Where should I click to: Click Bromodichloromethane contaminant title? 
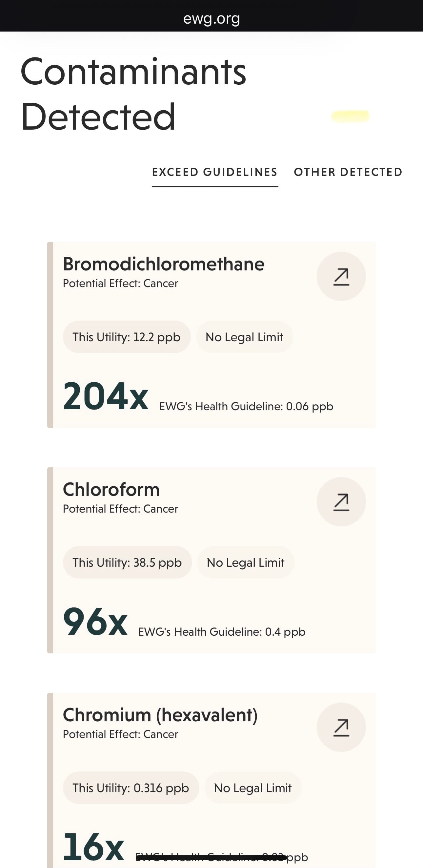pyautogui.click(x=164, y=264)
